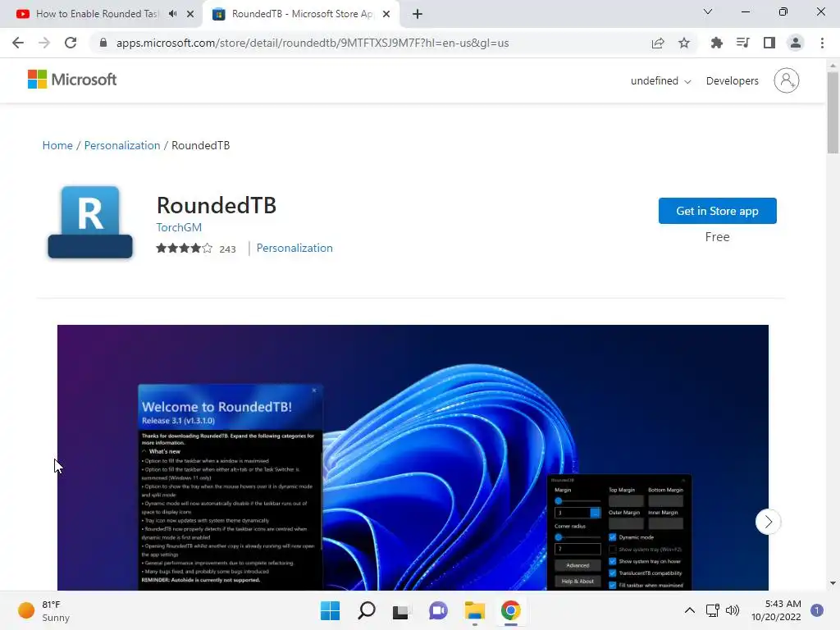Open the weather widget showing 81°F Sunny
The height and width of the screenshot is (630, 840).
44,610
